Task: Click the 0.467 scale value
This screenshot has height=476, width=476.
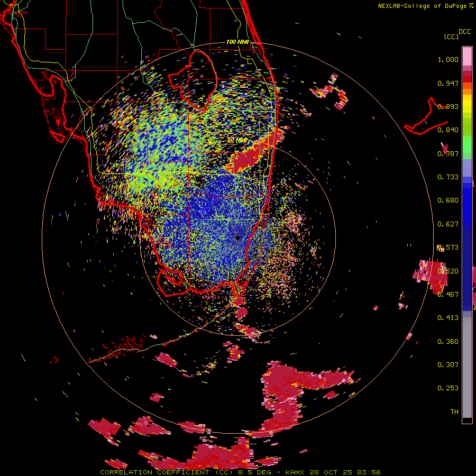Action: (448, 295)
